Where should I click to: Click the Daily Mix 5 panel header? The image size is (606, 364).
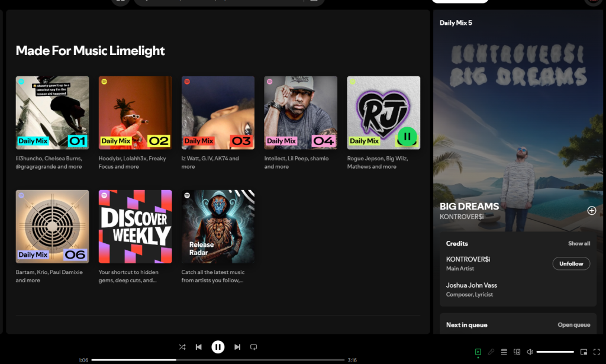coord(456,23)
